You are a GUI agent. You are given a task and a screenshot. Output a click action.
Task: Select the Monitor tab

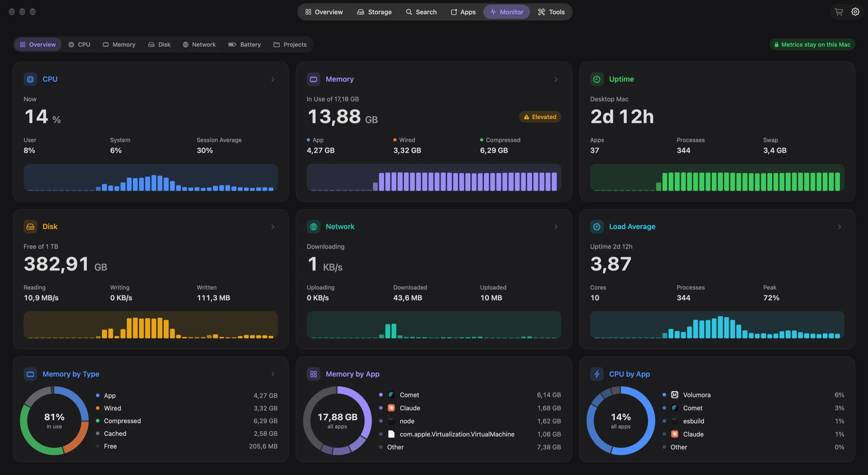507,12
